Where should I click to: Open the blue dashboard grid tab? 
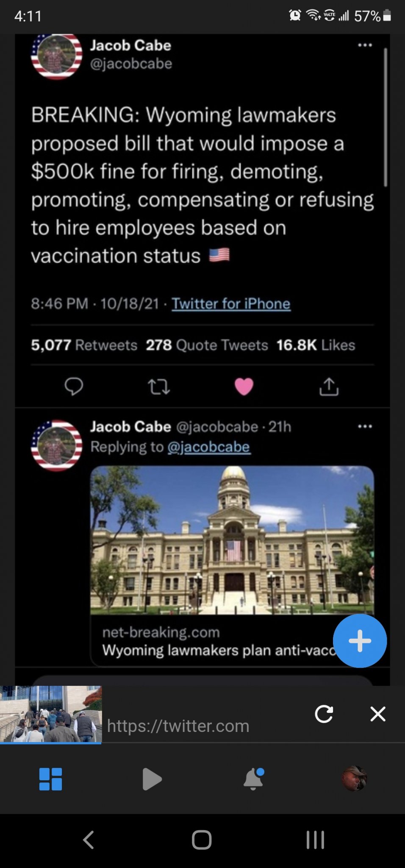click(50, 779)
